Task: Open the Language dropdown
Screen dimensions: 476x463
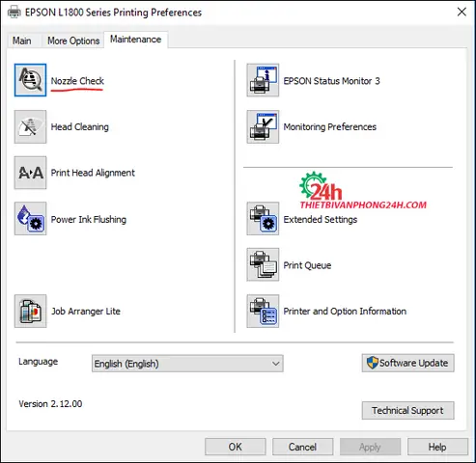Action: (187, 364)
